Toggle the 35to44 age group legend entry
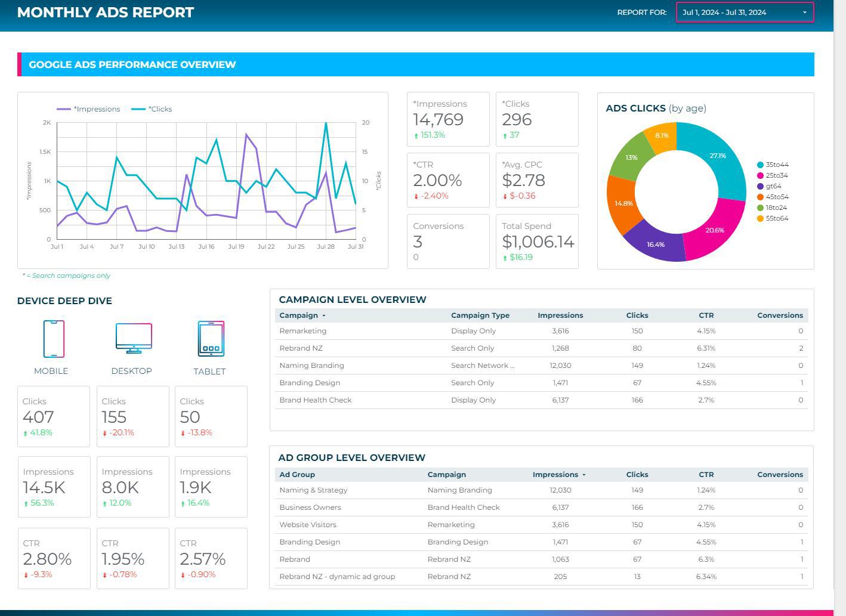This screenshot has height=616, width=846. (773, 165)
